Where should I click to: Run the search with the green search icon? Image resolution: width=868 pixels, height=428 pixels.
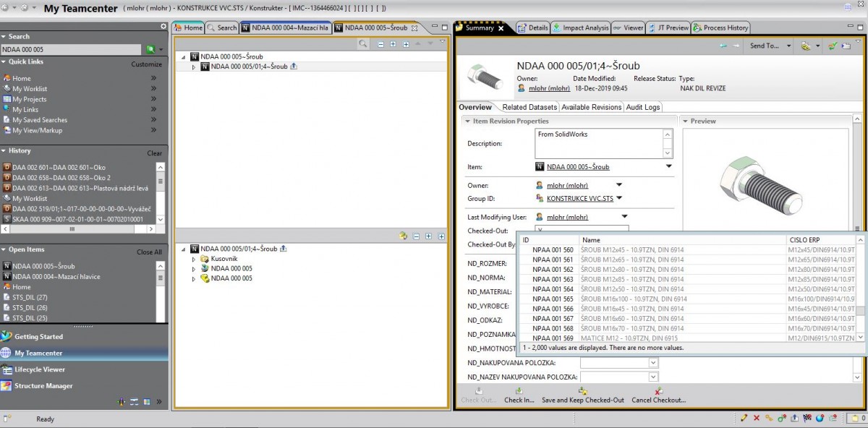coord(150,50)
